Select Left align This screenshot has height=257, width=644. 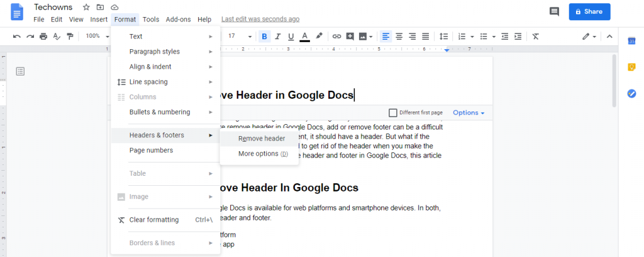(x=386, y=37)
